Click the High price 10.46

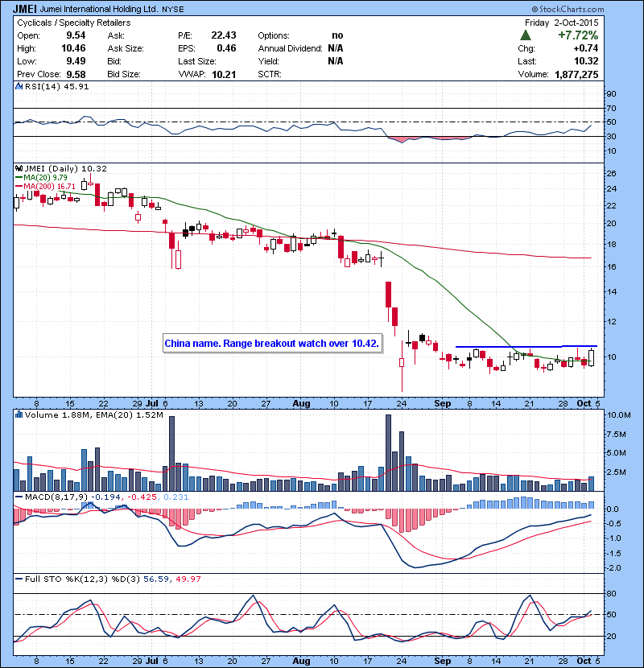(x=73, y=48)
